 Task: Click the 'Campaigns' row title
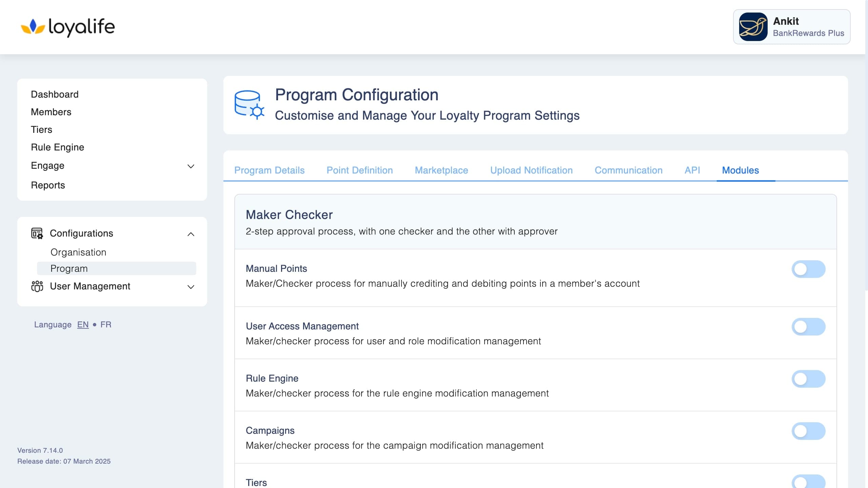[270, 430]
